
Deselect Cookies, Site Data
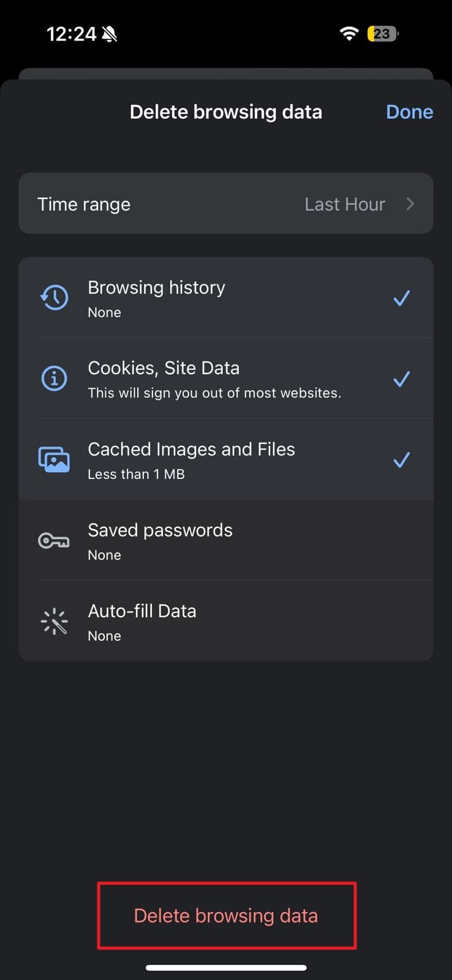point(401,378)
